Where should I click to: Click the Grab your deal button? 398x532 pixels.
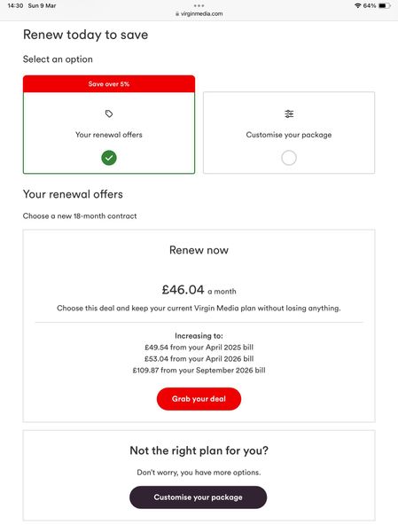pyautogui.click(x=199, y=399)
